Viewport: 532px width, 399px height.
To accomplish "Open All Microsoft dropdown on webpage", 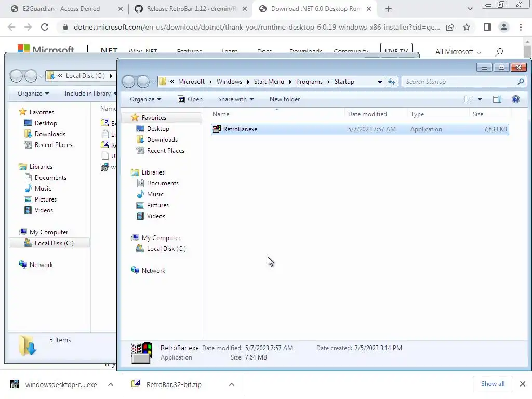I will tap(458, 51).
